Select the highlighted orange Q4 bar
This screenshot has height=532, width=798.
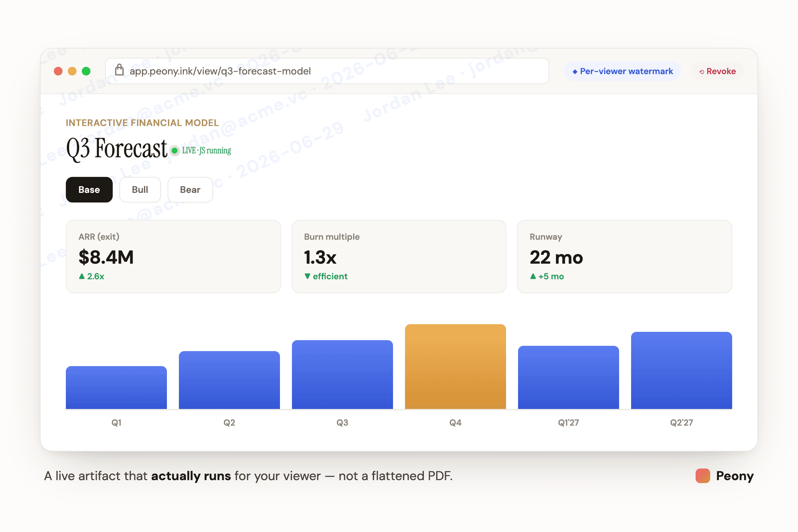[x=455, y=366]
